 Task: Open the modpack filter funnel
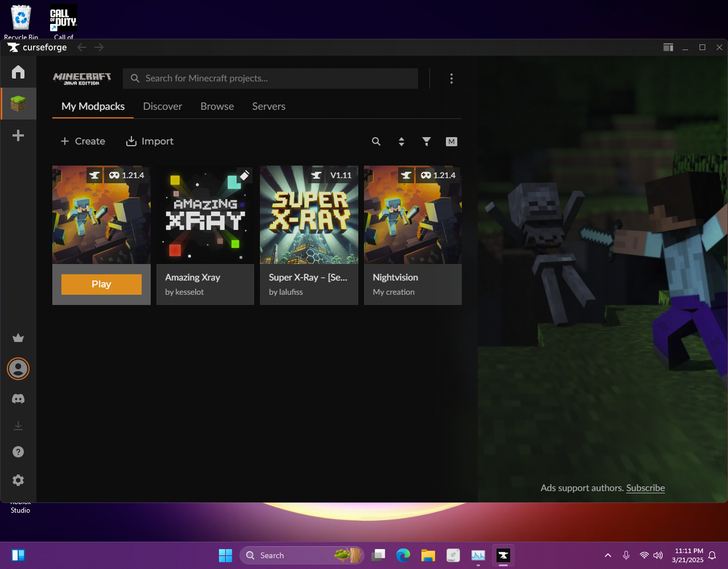click(x=427, y=142)
